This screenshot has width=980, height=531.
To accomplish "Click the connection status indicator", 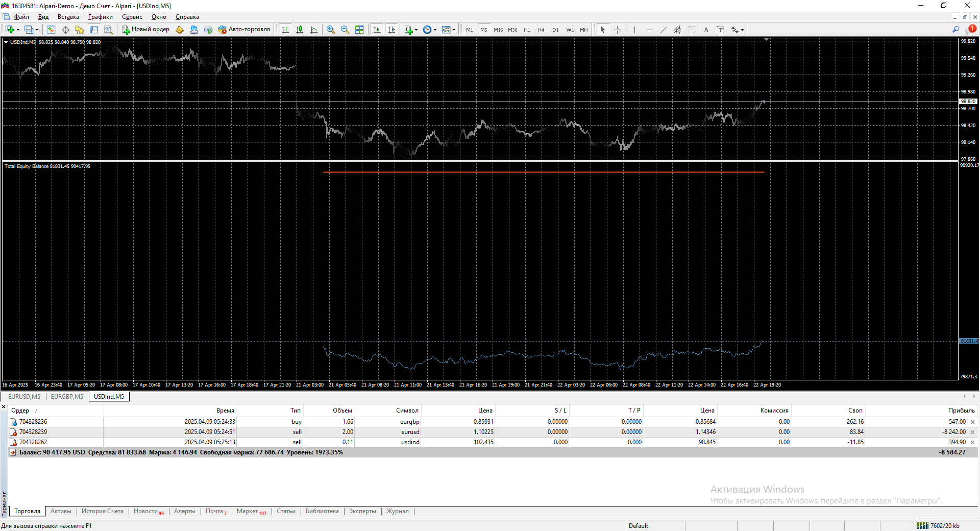I will [938, 526].
